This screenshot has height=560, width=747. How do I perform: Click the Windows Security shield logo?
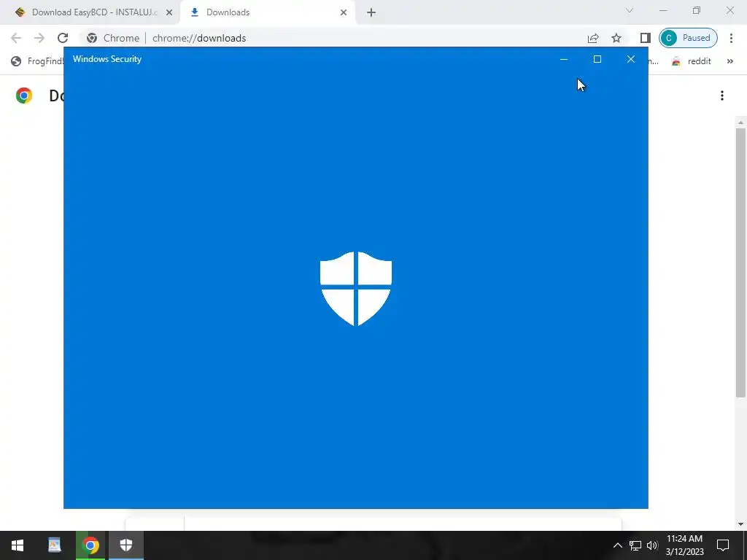(x=356, y=289)
